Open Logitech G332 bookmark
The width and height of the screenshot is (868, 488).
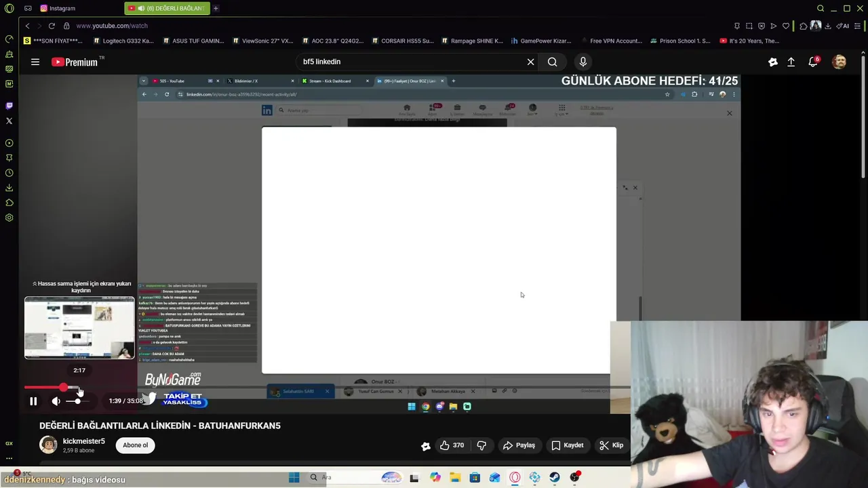[123, 41]
